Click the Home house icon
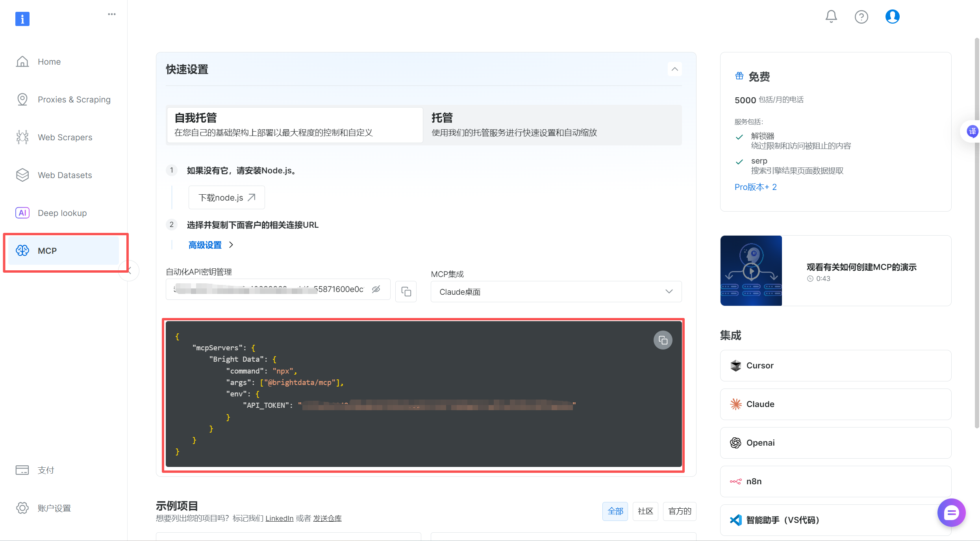The image size is (980, 541). [x=22, y=61]
